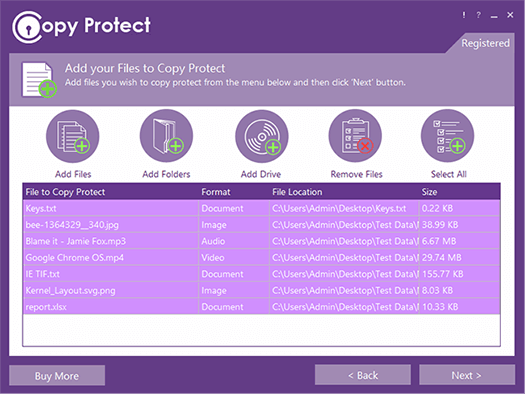Click the Add Drive label text
Image resolution: width=525 pixels, height=394 pixels.
point(261,174)
